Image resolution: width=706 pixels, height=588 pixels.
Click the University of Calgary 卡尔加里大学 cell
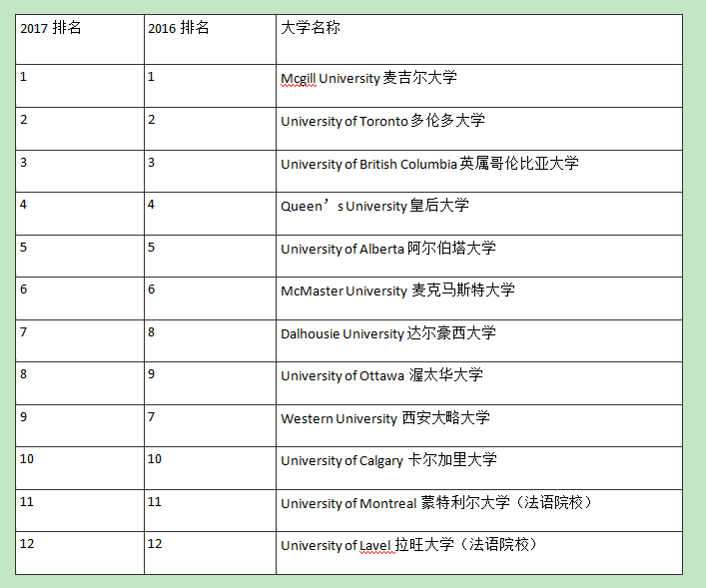coord(388,460)
